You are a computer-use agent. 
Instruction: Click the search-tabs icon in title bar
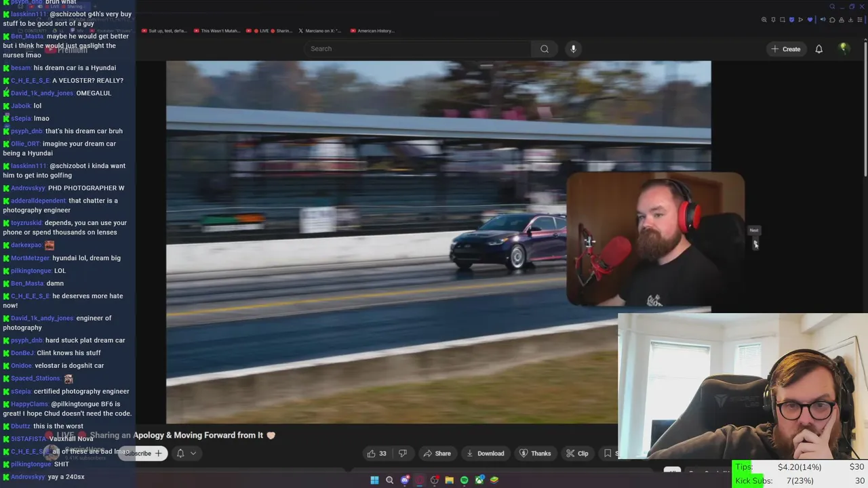coord(832,7)
